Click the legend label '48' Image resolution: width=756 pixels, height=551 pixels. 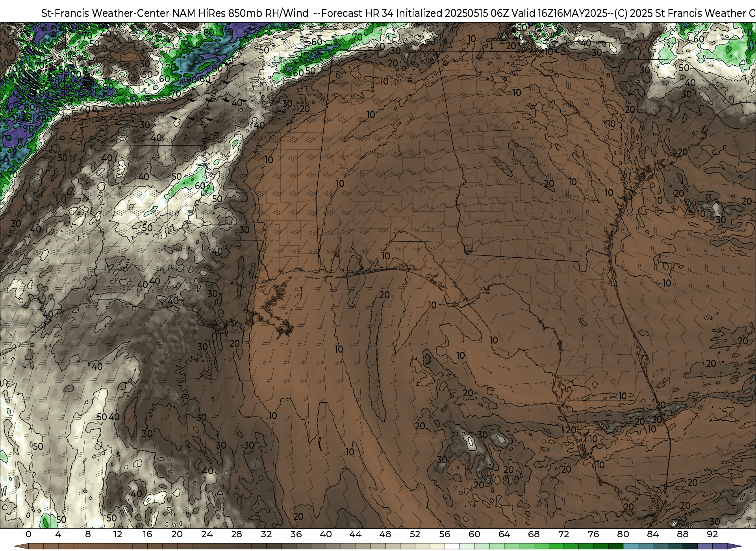(385, 534)
